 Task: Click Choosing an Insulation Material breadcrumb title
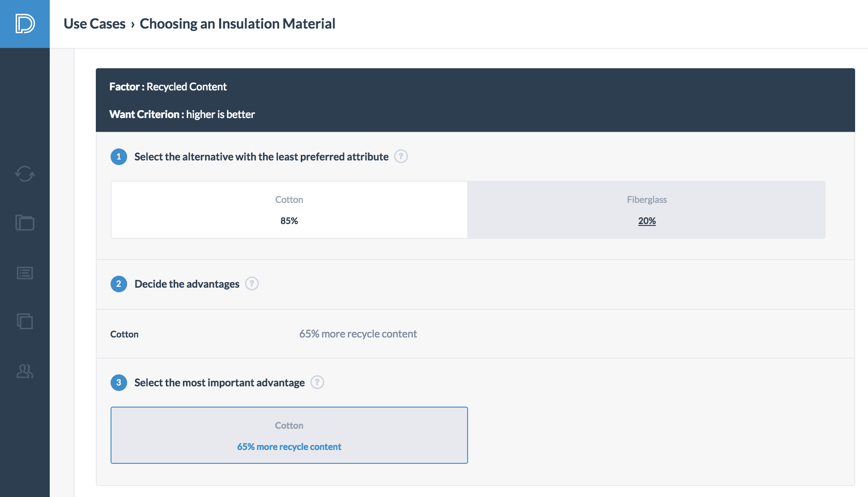237,24
